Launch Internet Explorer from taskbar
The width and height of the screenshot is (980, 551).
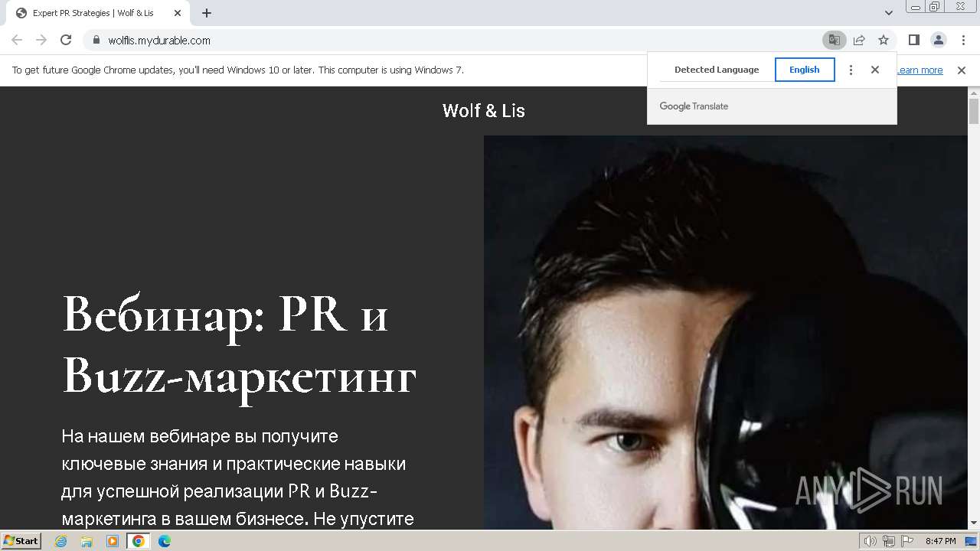[61, 541]
